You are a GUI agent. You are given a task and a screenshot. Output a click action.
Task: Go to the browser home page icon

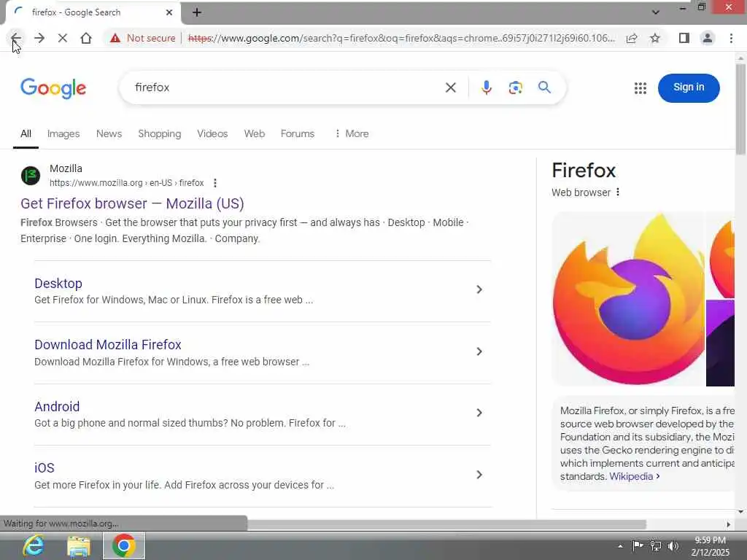coord(86,38)
